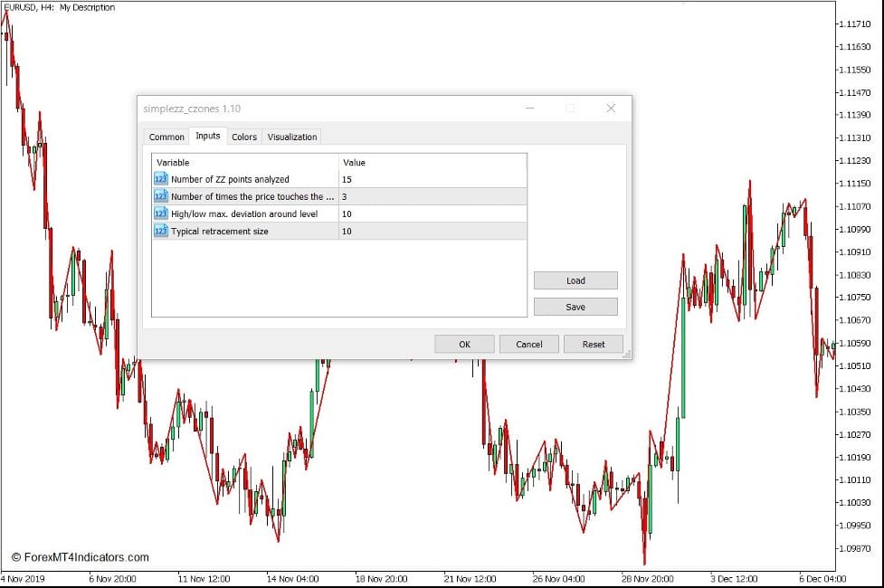Click the EURUSD H4 chart description label

click(x=59, y=6)
